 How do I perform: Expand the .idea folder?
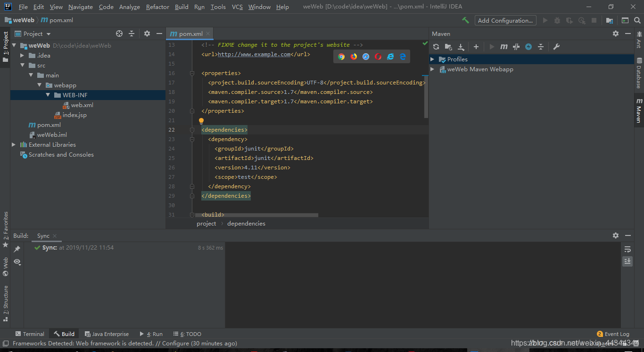(22, 55)
